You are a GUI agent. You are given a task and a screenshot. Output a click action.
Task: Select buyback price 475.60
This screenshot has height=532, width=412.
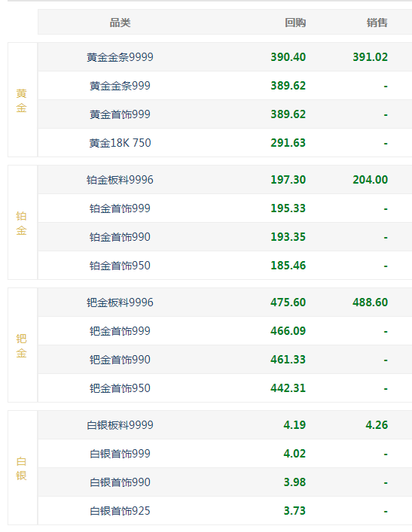click(x=288, y=302)
